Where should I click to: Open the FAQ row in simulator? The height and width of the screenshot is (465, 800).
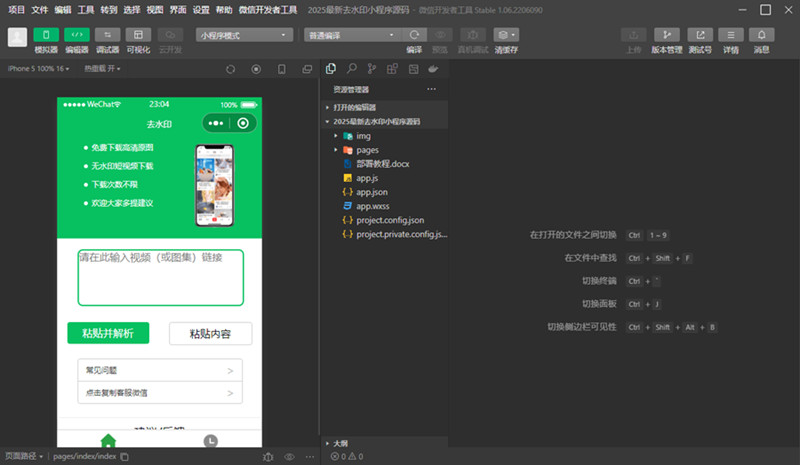160,370
